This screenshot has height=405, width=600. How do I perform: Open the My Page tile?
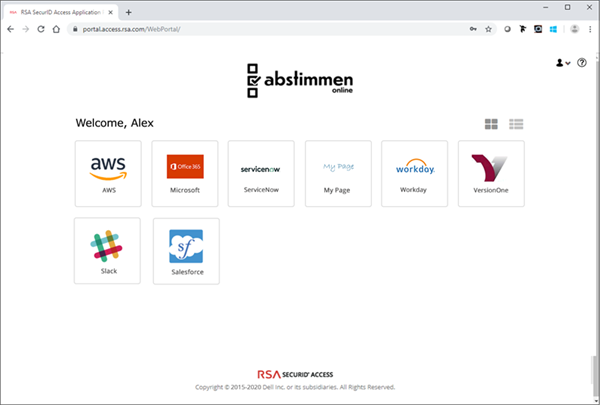(x=338, y=173)
